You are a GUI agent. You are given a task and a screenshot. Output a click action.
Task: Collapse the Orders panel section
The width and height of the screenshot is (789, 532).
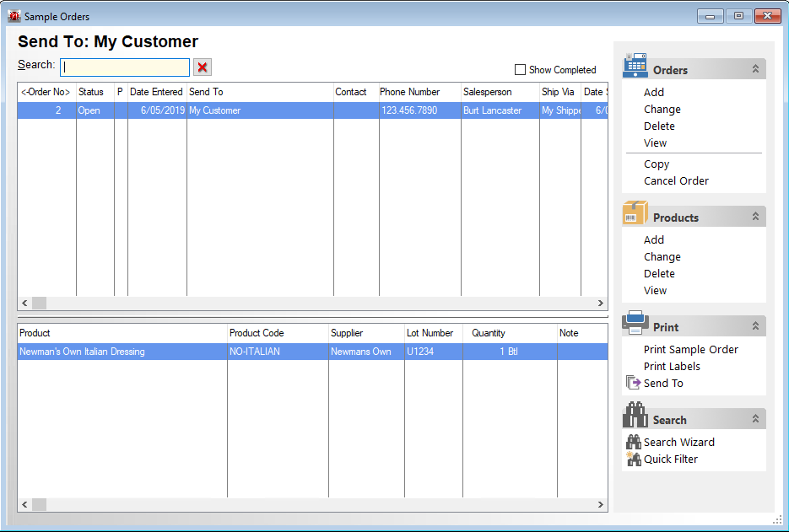coord(755,69)
